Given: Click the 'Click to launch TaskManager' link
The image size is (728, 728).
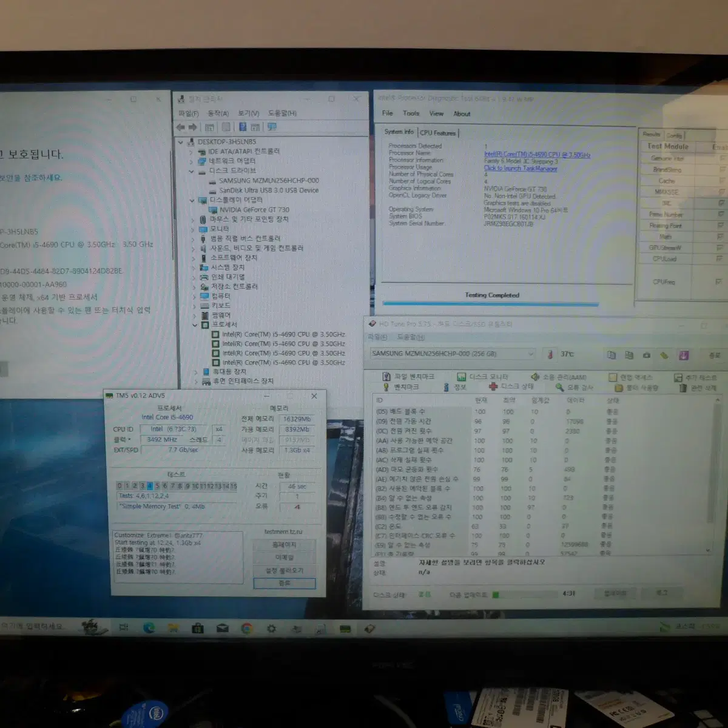Looking at the screenshot, I should coord(521,168).
